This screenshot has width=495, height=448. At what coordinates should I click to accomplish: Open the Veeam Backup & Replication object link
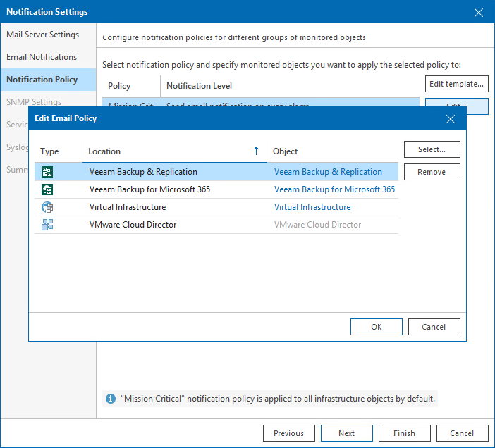pos(328,172)
